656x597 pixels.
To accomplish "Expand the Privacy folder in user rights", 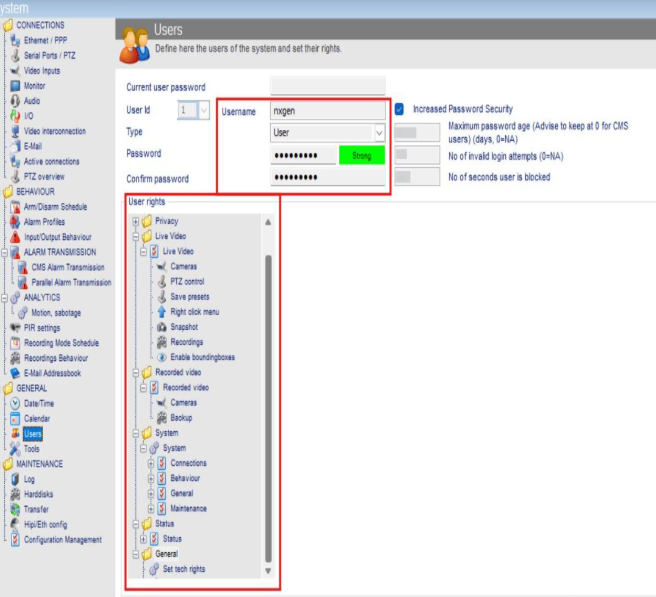I will coord(136,221).
